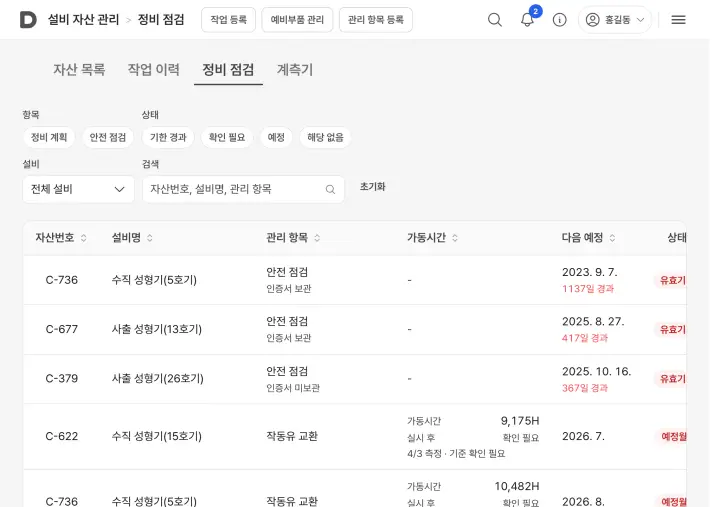
Task: Click asset number C-677
Action: point(62,329)
